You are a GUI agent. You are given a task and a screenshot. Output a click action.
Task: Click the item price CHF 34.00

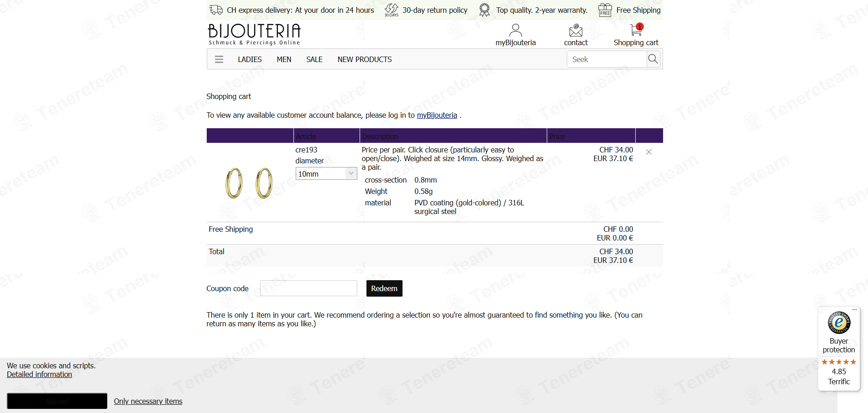click(x=616, y=150)
